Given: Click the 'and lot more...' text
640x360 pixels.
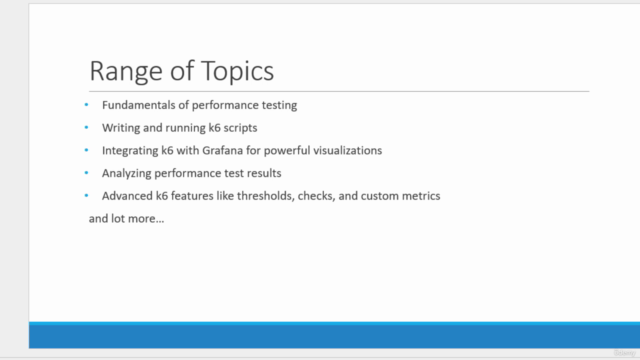Looking at the screenshot, I should click(x=127, y=219).
